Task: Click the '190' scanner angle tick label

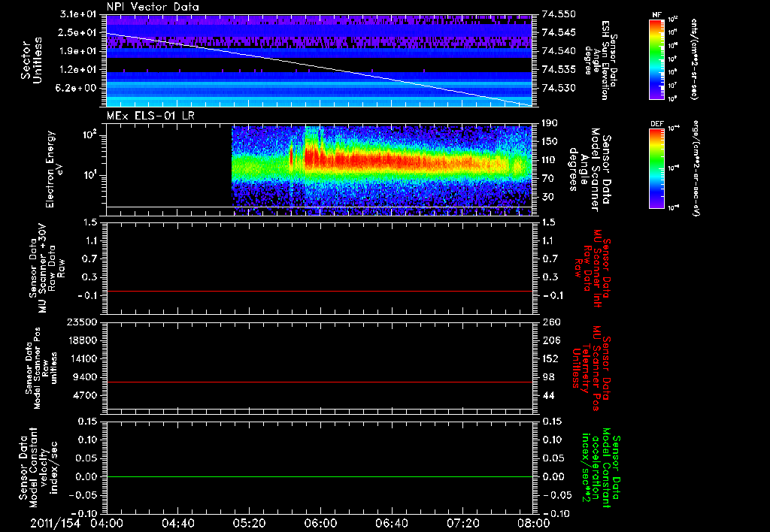Action: tap(550, 123)
